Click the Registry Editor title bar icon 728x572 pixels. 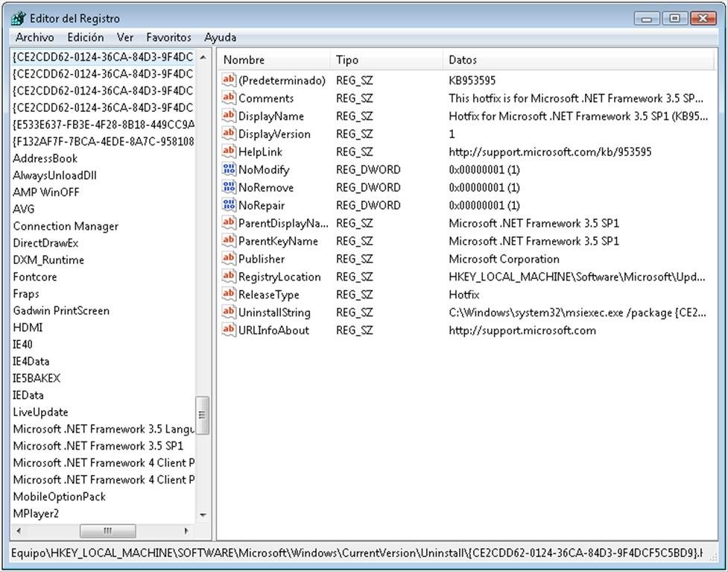(19, 19)
